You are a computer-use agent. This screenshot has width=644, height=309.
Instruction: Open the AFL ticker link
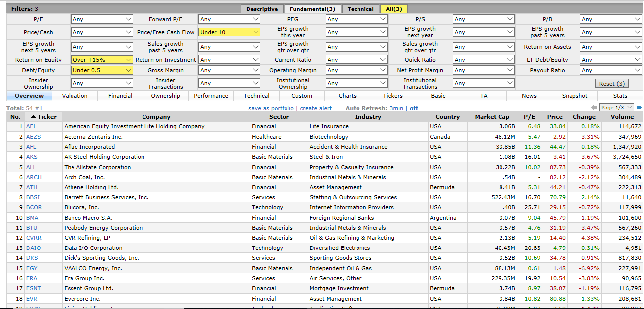[31, 147]
